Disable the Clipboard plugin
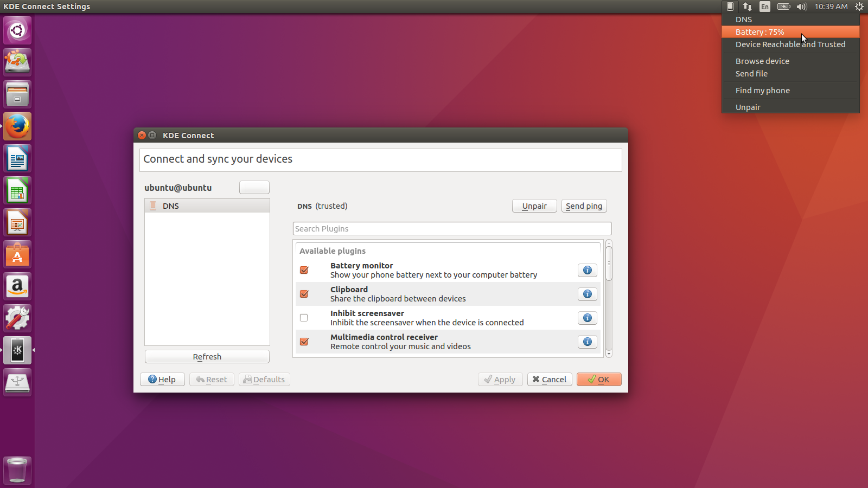The height and width of the screenshot is (488, 868). click(304, 294)
